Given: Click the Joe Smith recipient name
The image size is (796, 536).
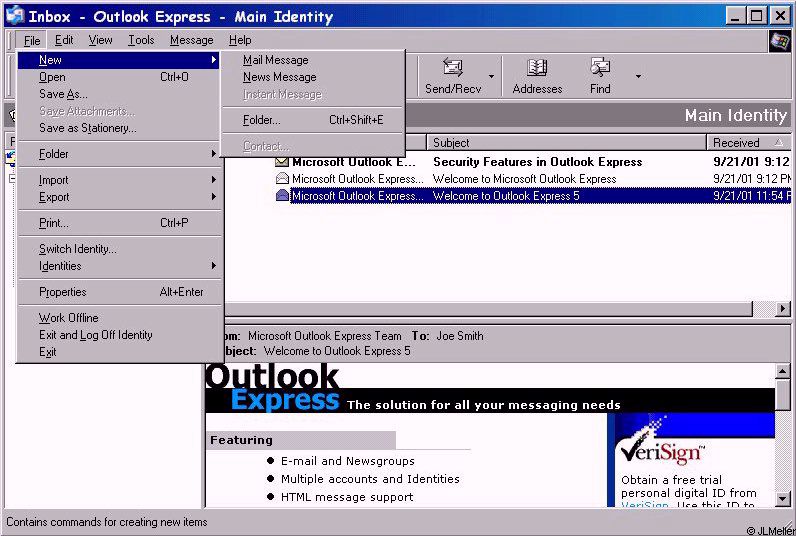Looking at the screenshot, I should (460, 336).
